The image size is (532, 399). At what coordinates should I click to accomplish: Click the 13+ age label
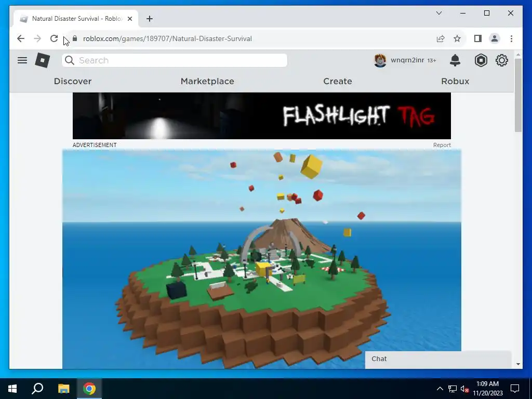point(432,60)
